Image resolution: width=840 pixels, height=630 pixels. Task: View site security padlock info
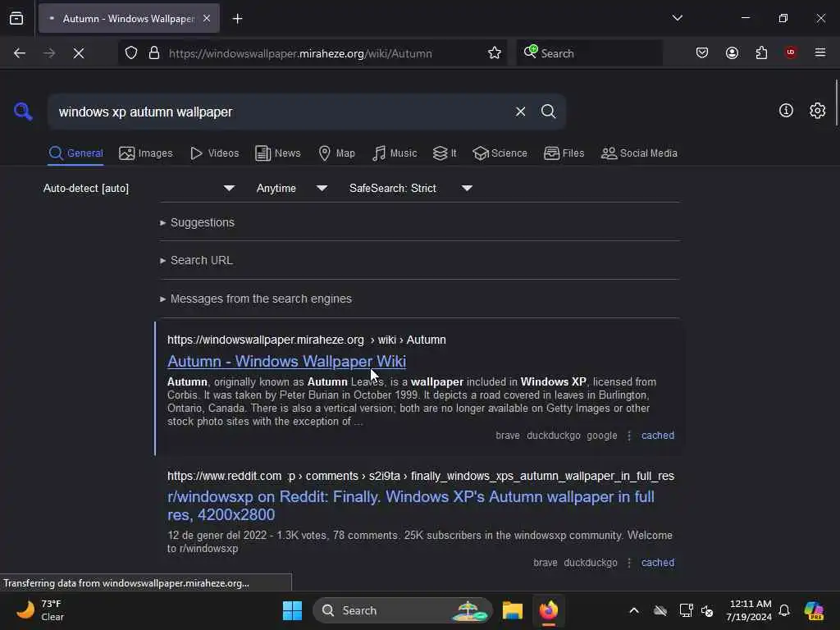pyautogui.click(x=153, y=53)
